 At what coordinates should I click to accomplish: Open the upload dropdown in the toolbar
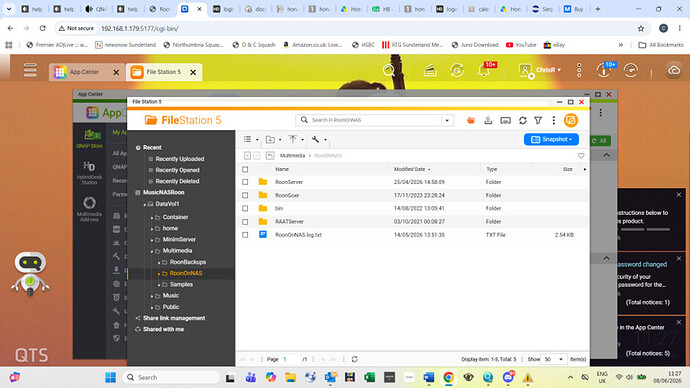(296, 139)
